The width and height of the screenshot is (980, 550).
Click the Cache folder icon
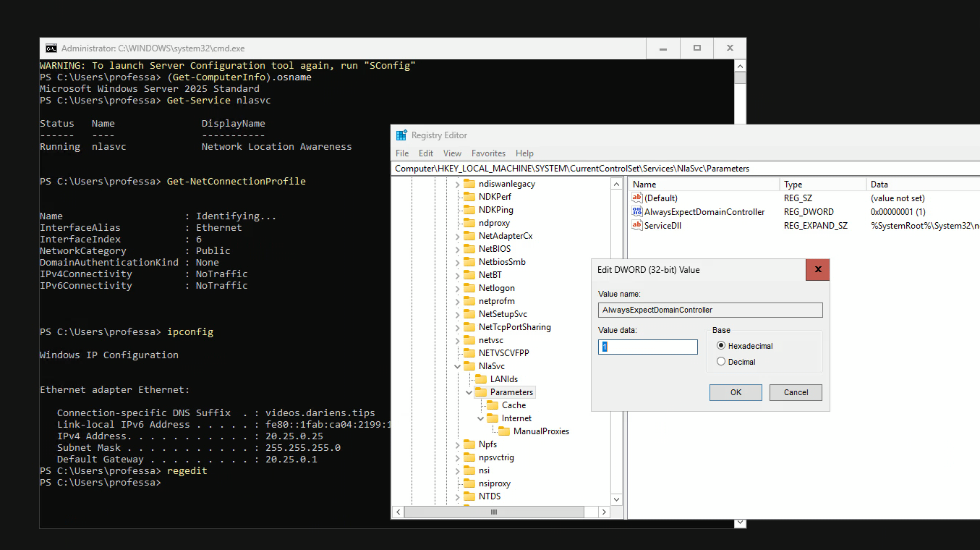pos(493,405)
